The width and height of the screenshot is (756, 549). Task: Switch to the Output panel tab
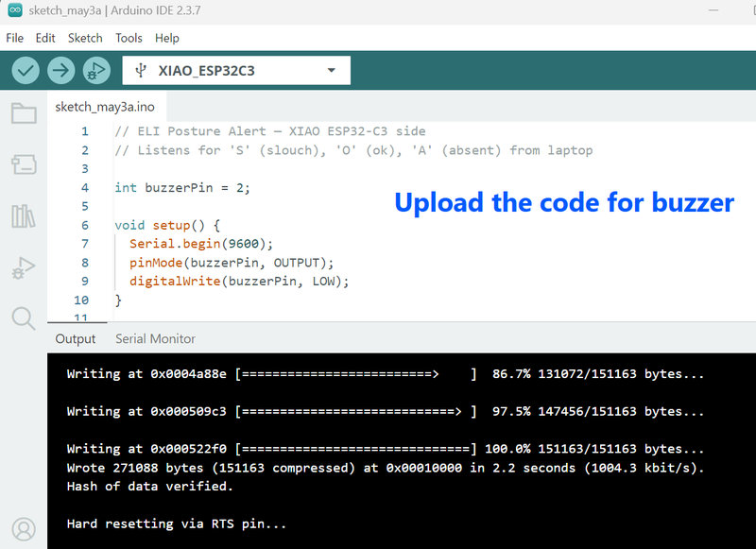[x=76, y=339]
